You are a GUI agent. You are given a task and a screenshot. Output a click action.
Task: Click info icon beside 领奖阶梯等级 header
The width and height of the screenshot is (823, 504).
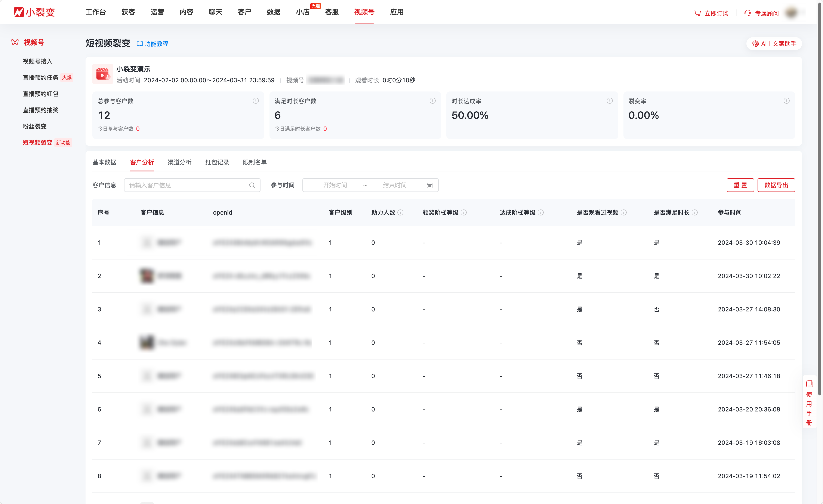pyautogui.click(x=464, y=212)
